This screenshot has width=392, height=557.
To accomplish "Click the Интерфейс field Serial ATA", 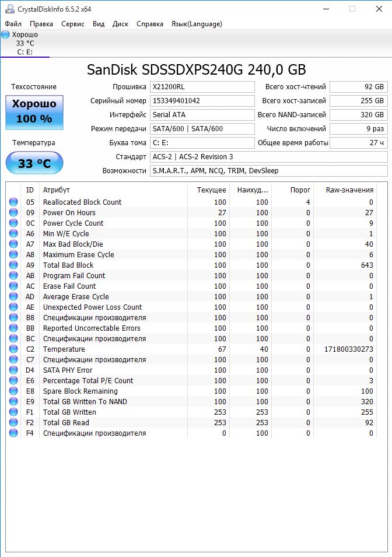I will click(202, 115).
